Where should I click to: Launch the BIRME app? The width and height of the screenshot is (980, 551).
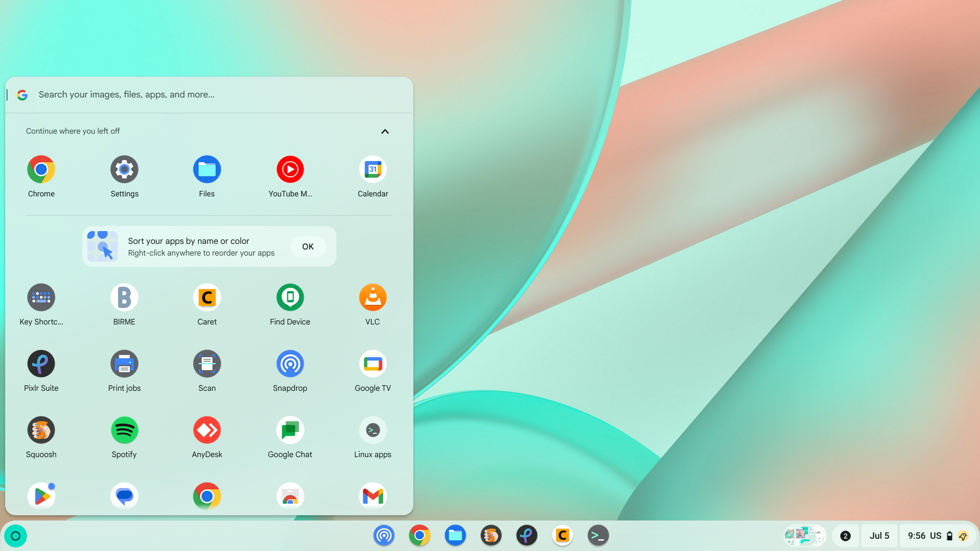(124, 297)
